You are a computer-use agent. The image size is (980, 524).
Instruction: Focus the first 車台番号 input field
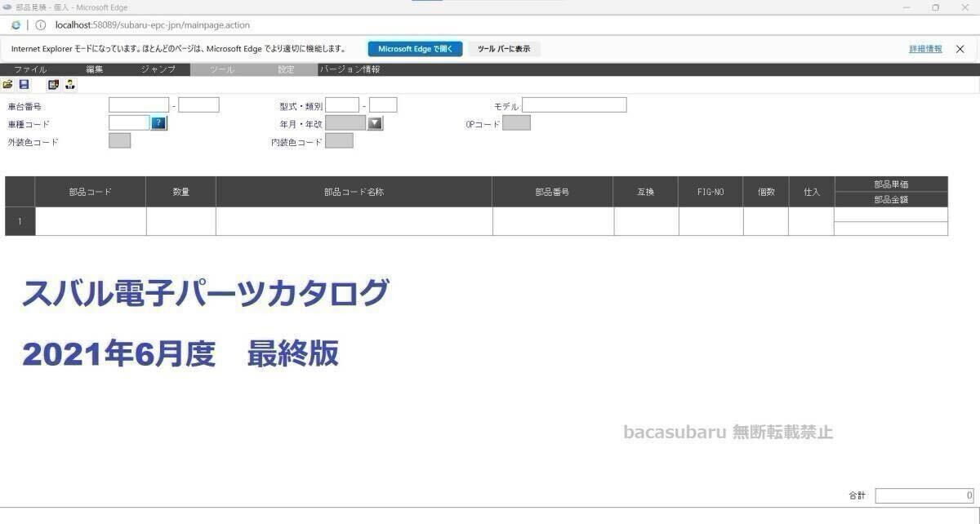(x=139, y=104)
